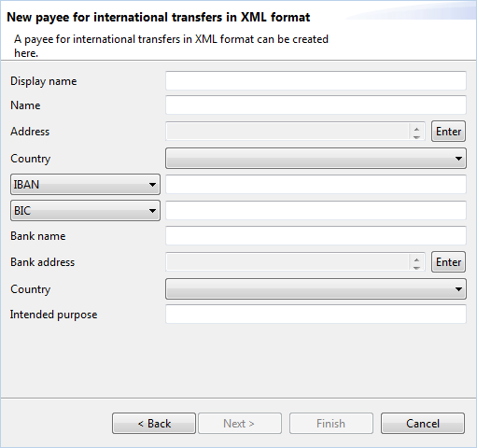Click the Display name input field

[316, 80]
